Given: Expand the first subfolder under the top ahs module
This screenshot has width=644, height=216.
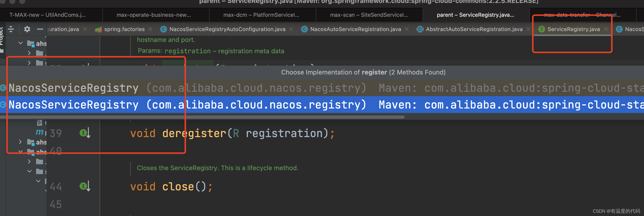Looking at the screenshot, I should pyautogui.click(x=29, y=53).
